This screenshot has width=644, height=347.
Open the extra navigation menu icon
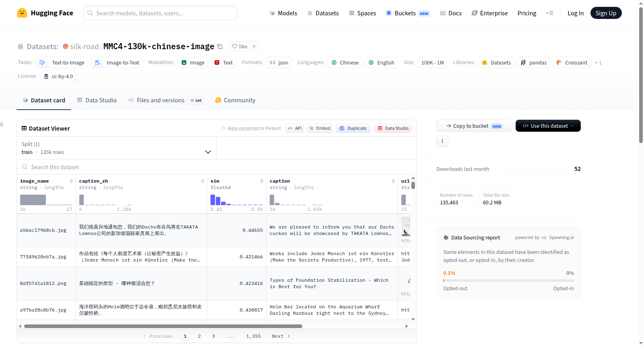(x=549, y=13)
